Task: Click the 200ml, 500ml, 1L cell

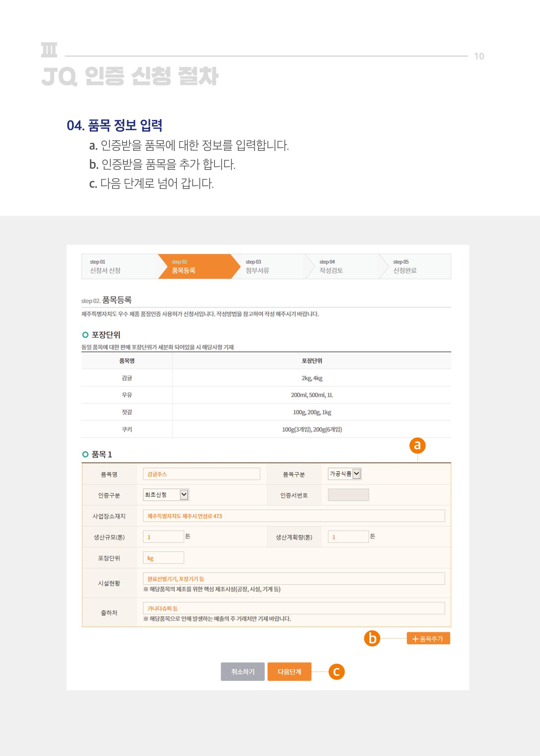Action: pos(312,395)
